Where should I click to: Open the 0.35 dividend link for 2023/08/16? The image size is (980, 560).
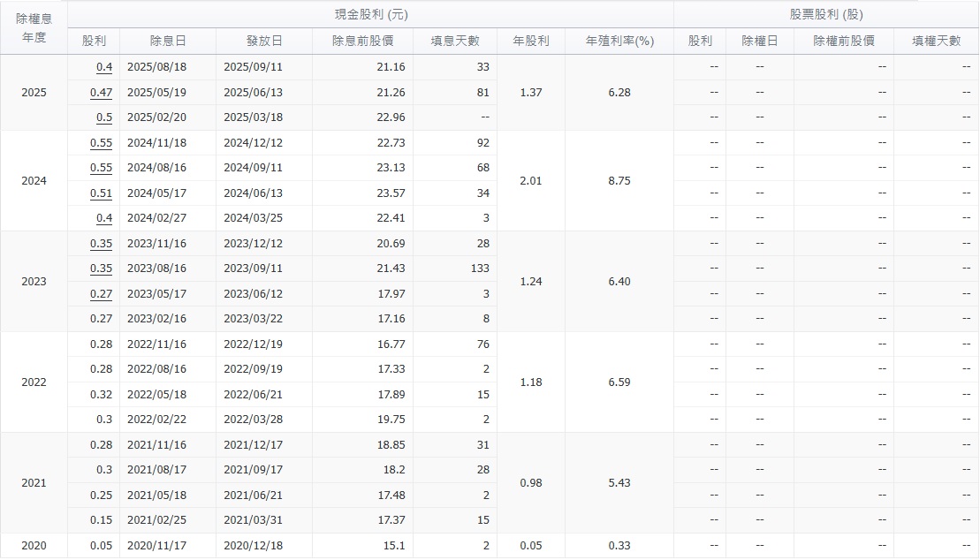point(101,269)
